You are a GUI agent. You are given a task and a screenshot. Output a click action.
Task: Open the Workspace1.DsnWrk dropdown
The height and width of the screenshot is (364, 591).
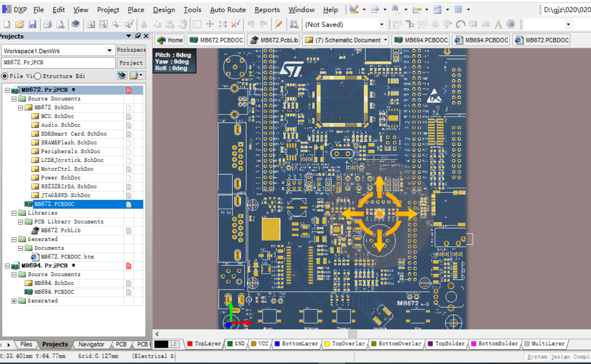pyautogui.click(x=109, y=50)
